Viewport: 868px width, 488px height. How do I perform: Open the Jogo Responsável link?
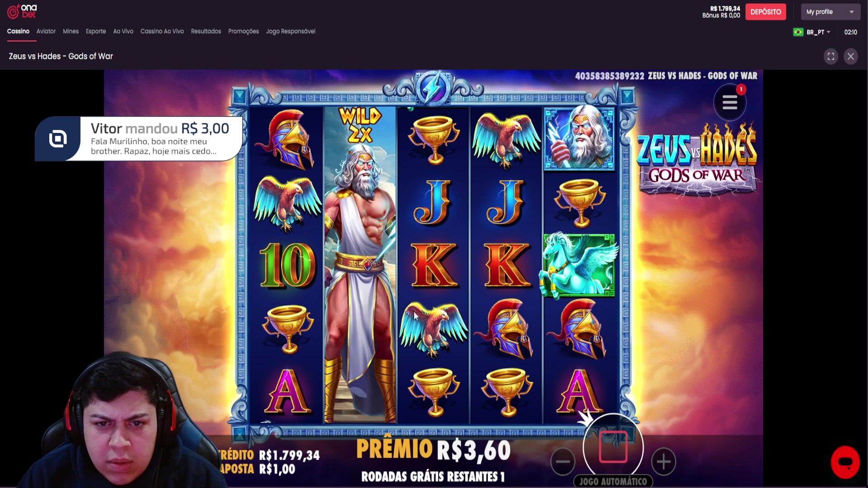pyautogui.click(x=291, y=31)
